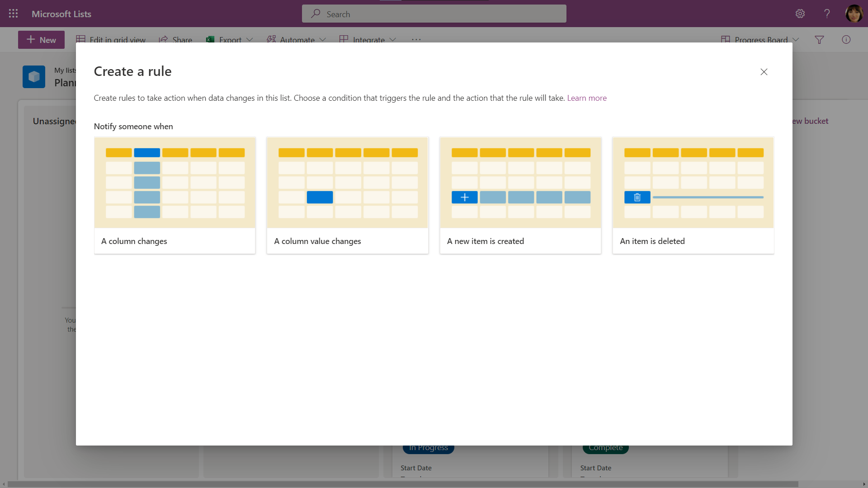Screen dimensions: 868x488
Task: Click the Search input field
Action: click(x=434, y=13)
